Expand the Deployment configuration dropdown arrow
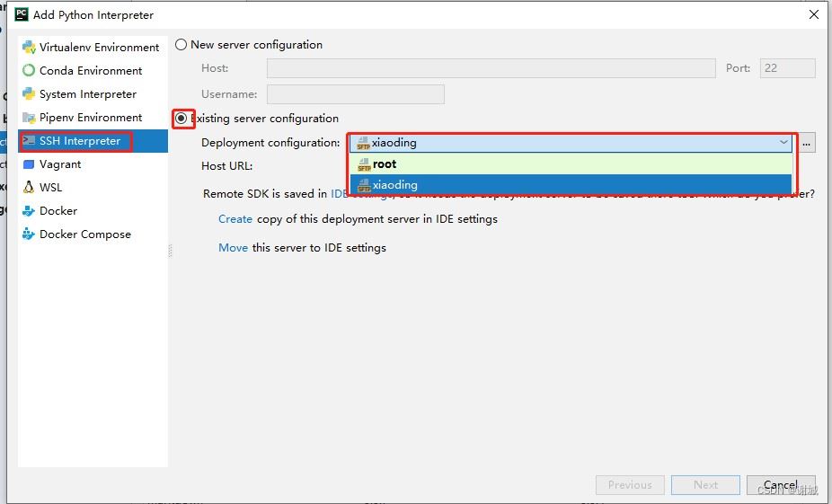This screenshot has width=832, height=504. point(783,143)
